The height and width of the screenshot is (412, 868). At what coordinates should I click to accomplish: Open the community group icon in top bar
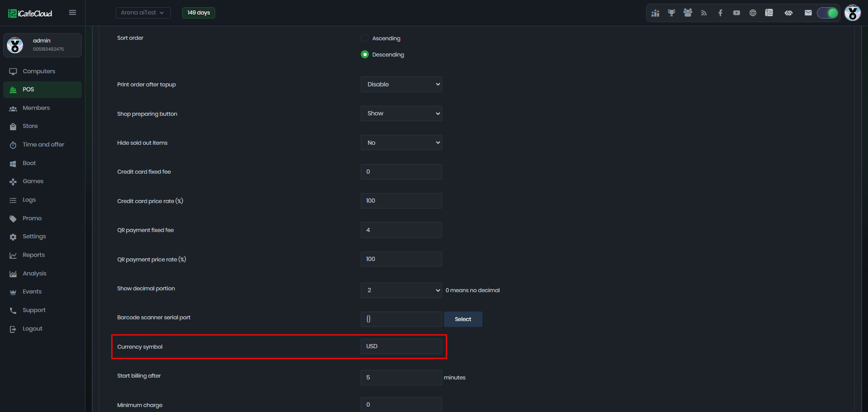coord(688,13)
